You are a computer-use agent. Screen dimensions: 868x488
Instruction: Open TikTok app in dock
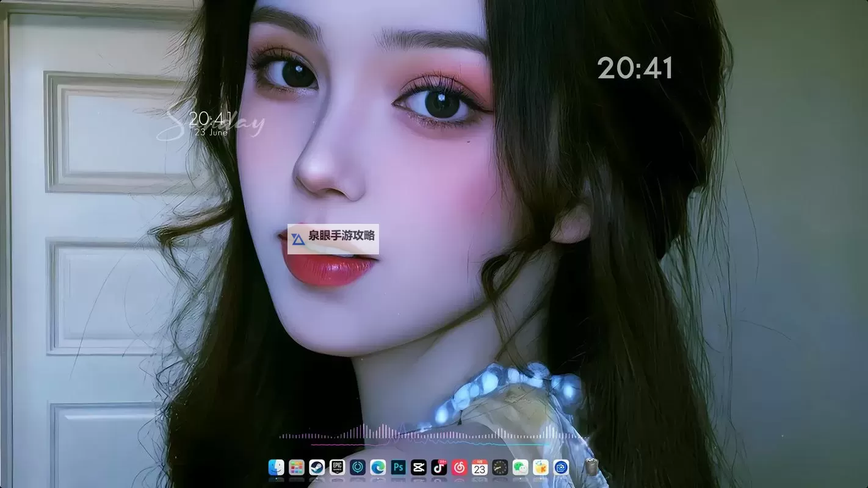coord(439,468)
